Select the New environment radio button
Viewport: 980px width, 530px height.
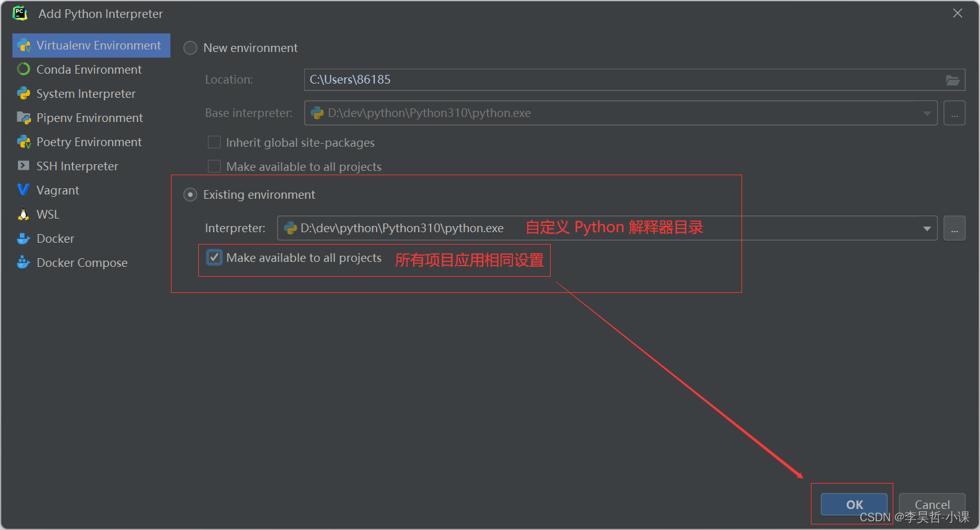pos(190,48)
